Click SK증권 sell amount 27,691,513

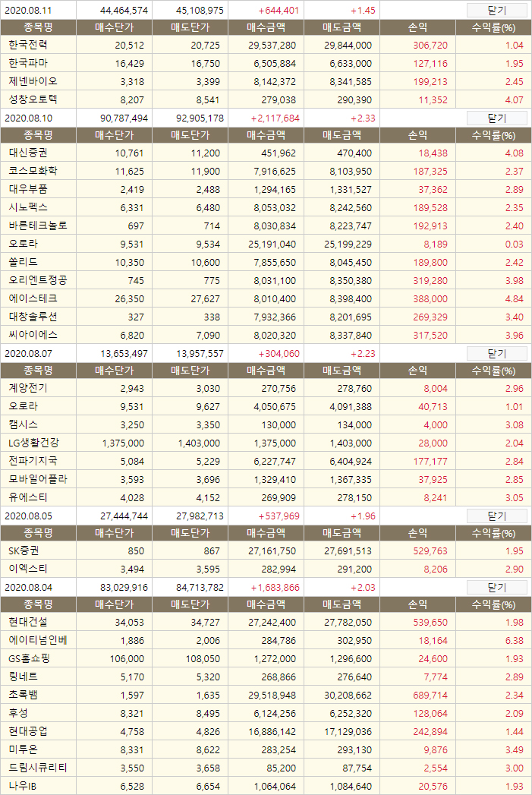point(348,551)
